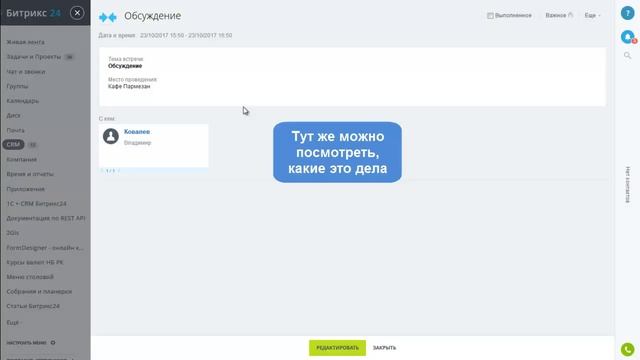
Task: Click the bold Обсуждение topic value
Action: point(125,66)
